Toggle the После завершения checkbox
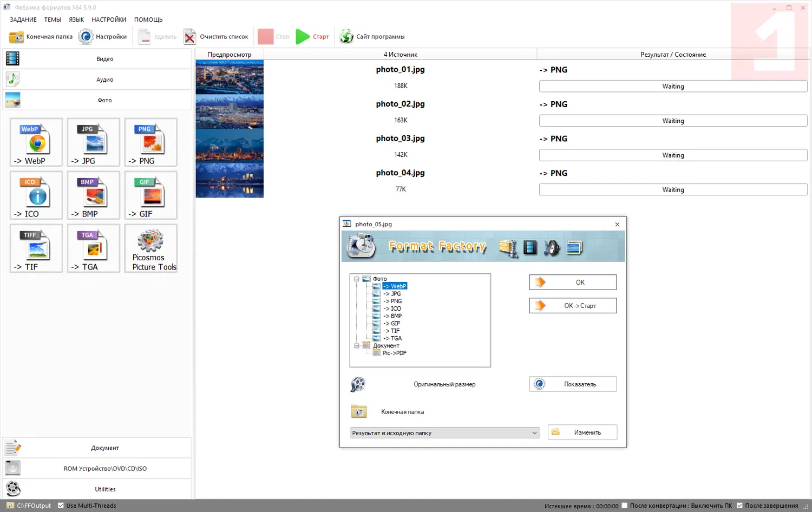The image size is (812, 512). 739,506
